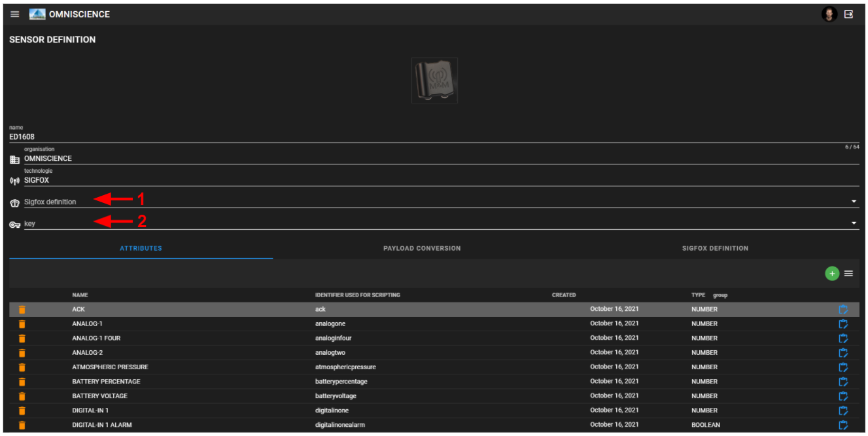Edit the BATTERY PERCENTAGE attribute
The image size is (868, 436).
(x=843, y=382)
